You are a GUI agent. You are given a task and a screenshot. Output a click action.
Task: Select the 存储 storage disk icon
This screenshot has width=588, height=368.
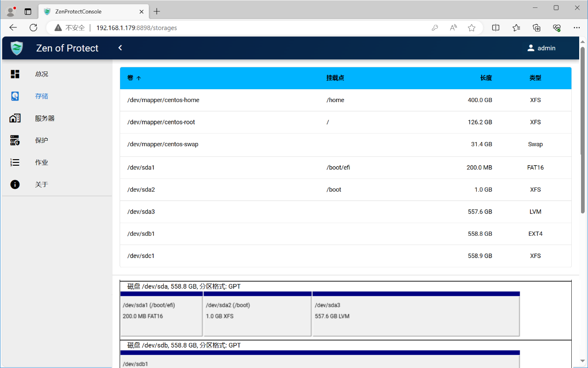15,96
